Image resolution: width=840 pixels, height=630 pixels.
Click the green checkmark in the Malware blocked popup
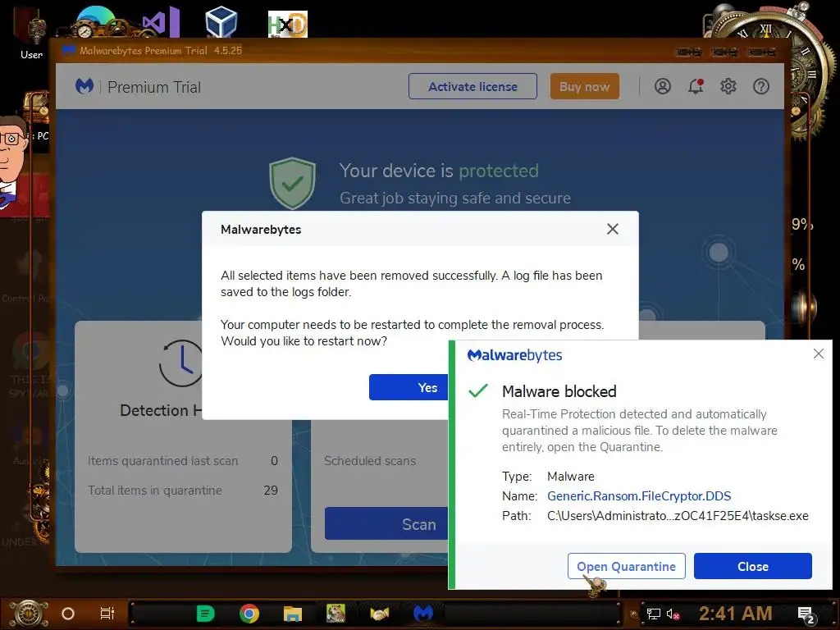[x=478, y=390]
